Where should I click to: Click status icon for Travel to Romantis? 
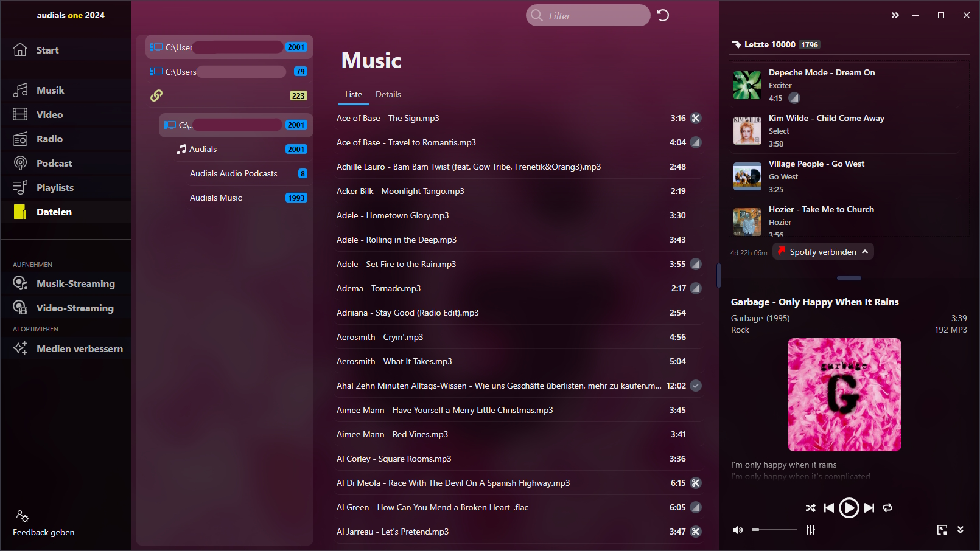click(x=696, y=142)
